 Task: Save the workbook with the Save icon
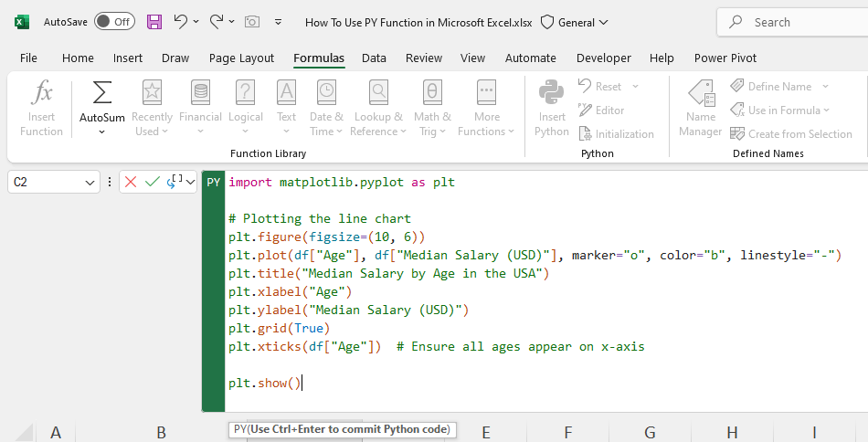pos(153,22)
